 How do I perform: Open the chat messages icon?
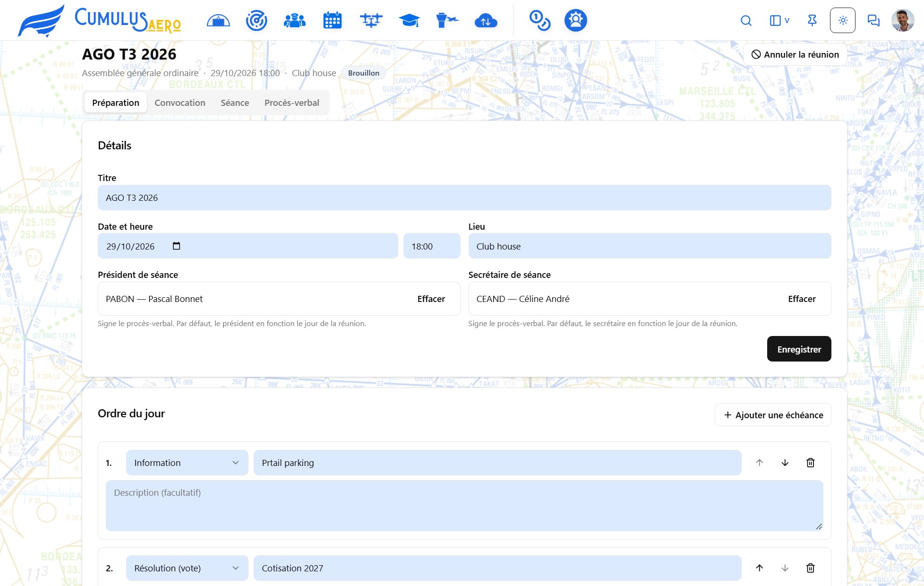[873, 20]
